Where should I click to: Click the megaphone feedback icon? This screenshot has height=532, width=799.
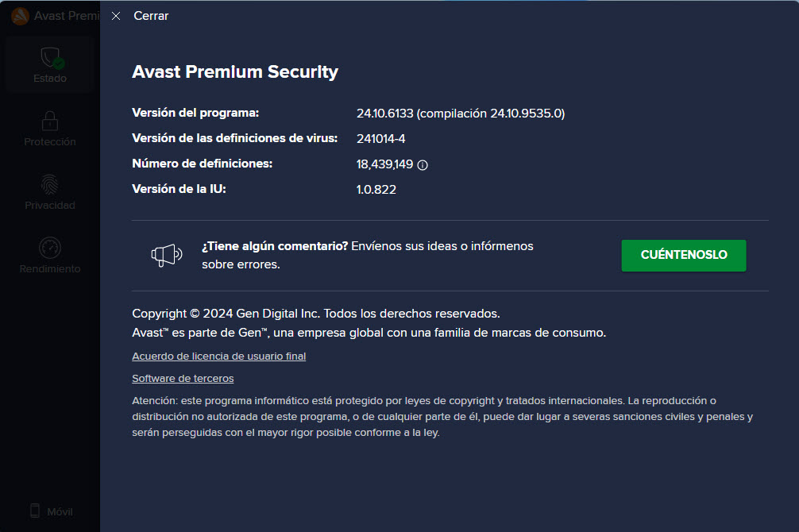point(167,255)
